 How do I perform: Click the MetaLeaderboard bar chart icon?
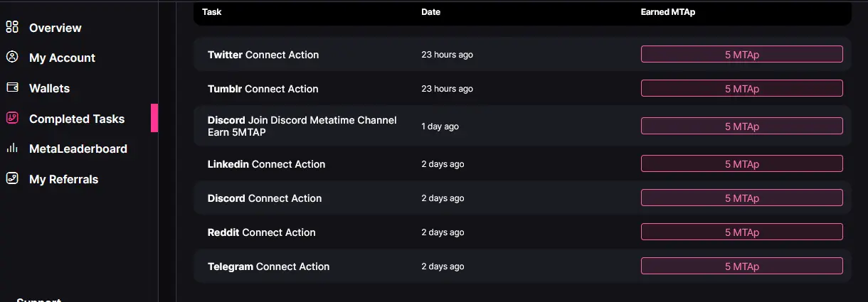(x=12, y=149)
